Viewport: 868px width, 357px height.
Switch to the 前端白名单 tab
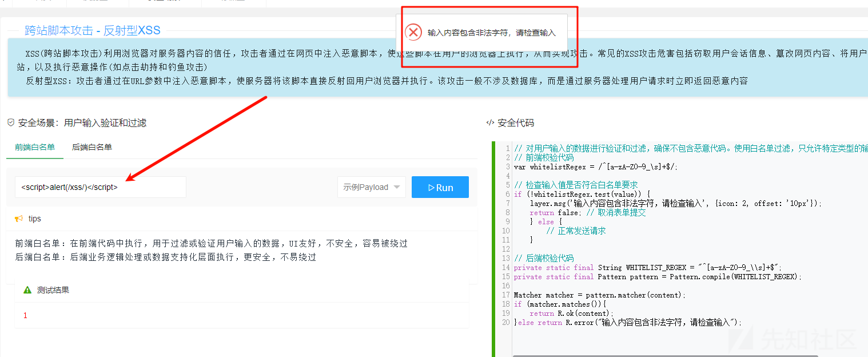point(35,147)
